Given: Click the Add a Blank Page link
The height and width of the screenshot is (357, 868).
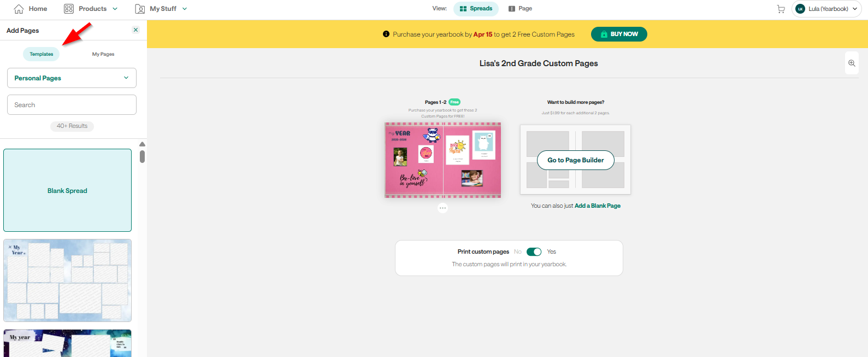Looking at the screenshot, I should 598,206.
